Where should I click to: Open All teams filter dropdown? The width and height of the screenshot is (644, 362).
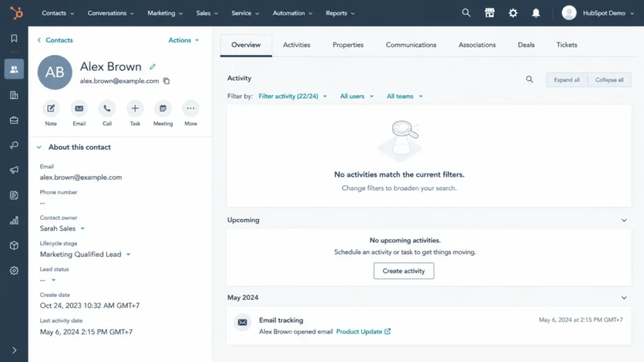point(404,96)
